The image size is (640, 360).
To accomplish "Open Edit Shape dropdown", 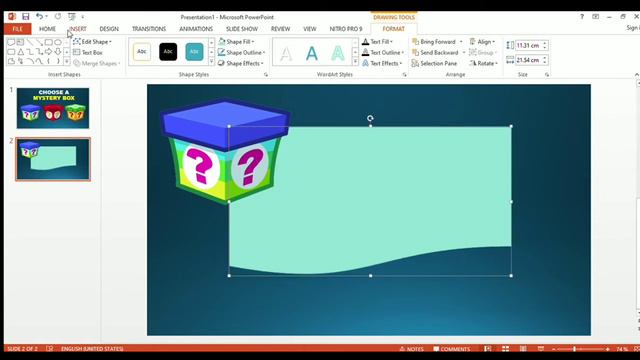I will coord(92,42).
